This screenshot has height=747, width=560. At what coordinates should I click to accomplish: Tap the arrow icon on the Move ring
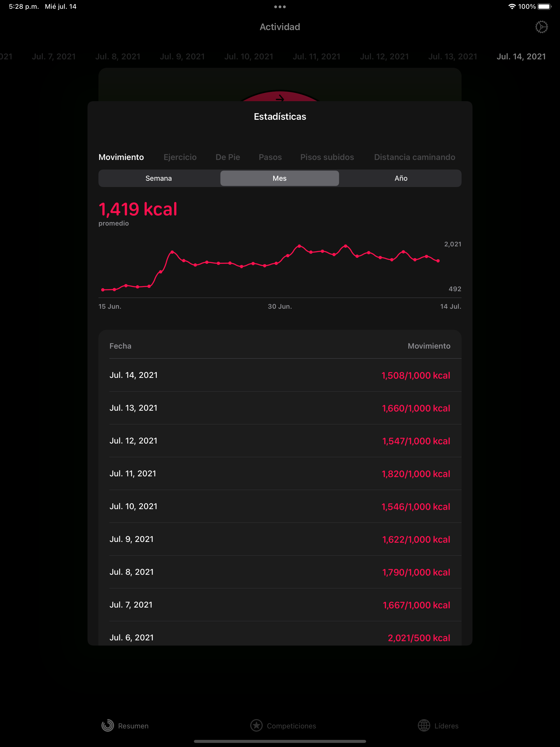click(x=280, y=98)
